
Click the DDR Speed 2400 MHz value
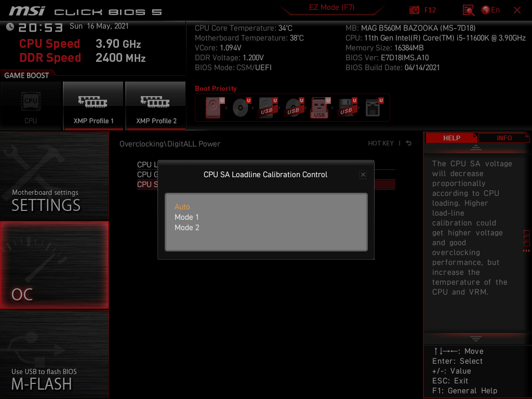(x=121, y=58)
